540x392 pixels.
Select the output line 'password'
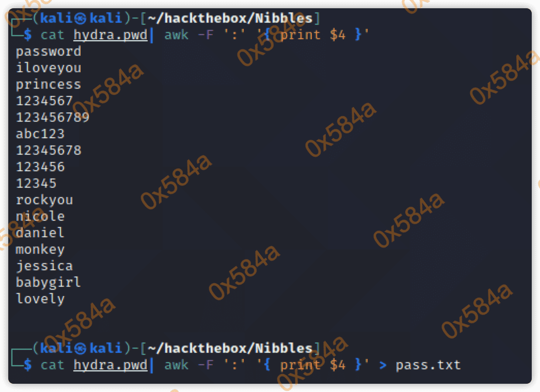point(49,52)
